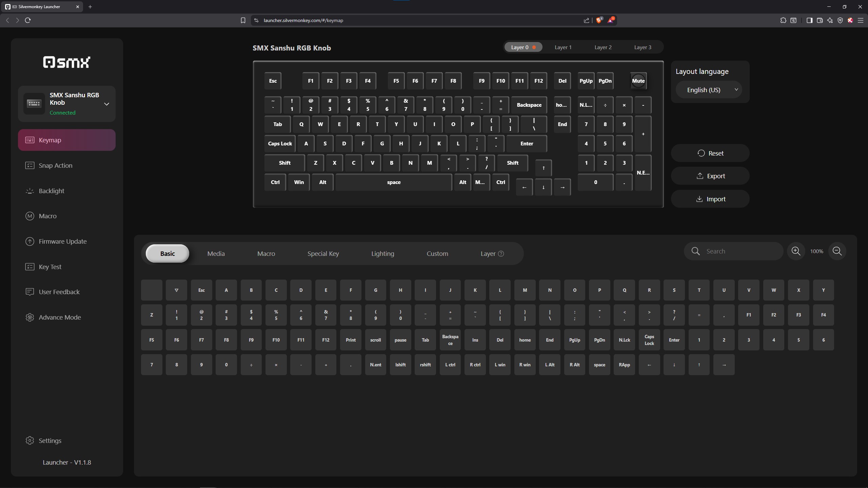Open Firmware Update from sidebar

coord(62,241)
